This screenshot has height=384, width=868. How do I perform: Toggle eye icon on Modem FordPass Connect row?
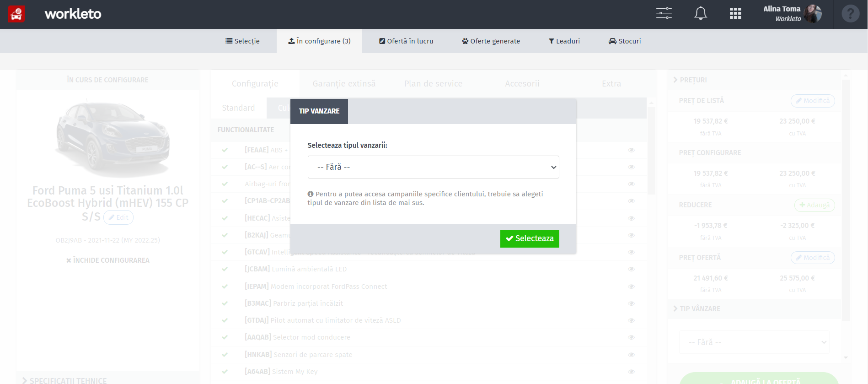point(631,287)
